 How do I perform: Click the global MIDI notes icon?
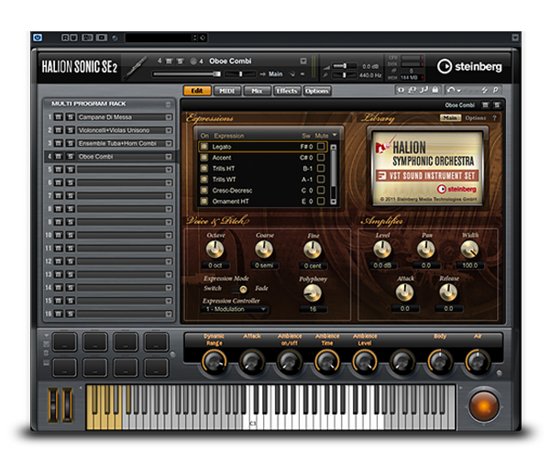424,90
